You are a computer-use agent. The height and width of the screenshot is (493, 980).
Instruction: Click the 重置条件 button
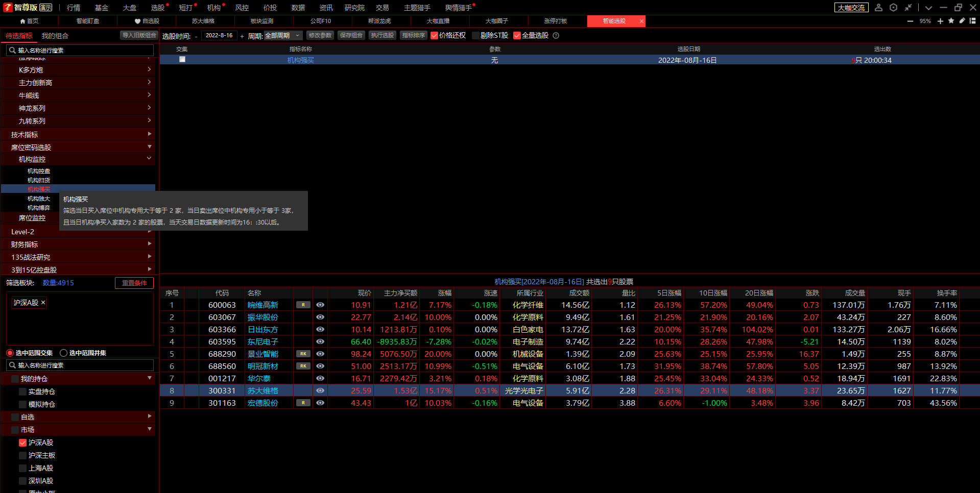134,283
